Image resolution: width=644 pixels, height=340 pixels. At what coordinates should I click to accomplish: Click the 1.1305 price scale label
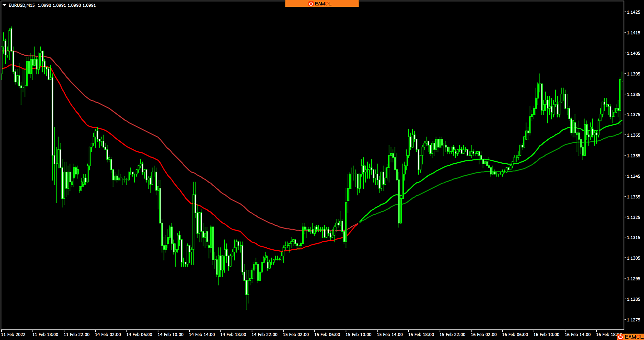click(x=633, y=258)
